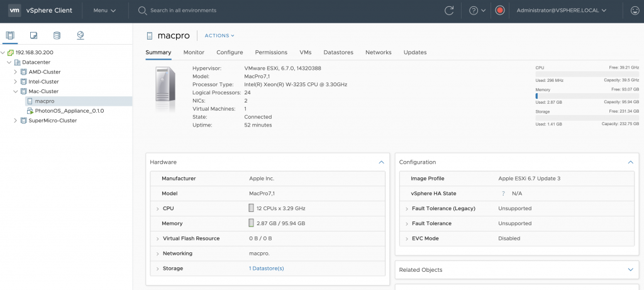The image size is (644, 290).
Task: Collapse the Hardware panel
Action: pos(381,162)
